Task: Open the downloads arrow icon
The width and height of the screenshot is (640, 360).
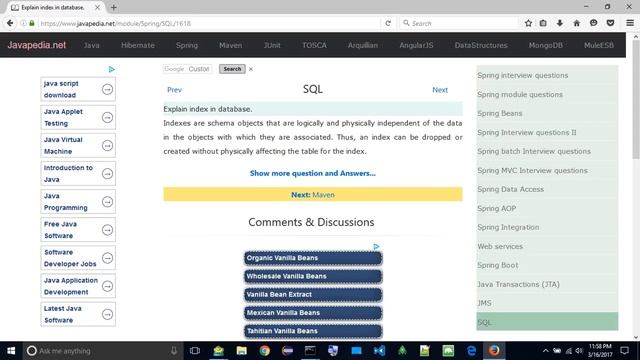Action: (560, 23)
